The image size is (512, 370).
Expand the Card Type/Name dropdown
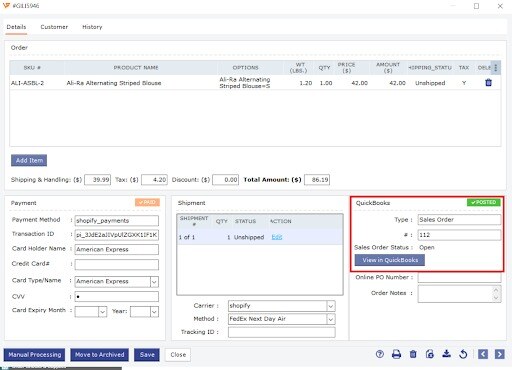pyautogui.click(x=154, y=282)
